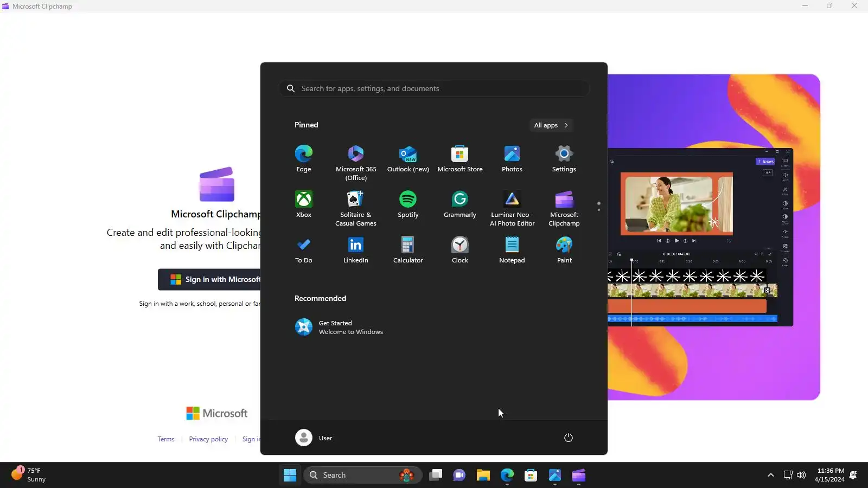The image size is (868, 488).
Task: Switch to Clipchamp on the taskbar
Action: tap(579, 476)
